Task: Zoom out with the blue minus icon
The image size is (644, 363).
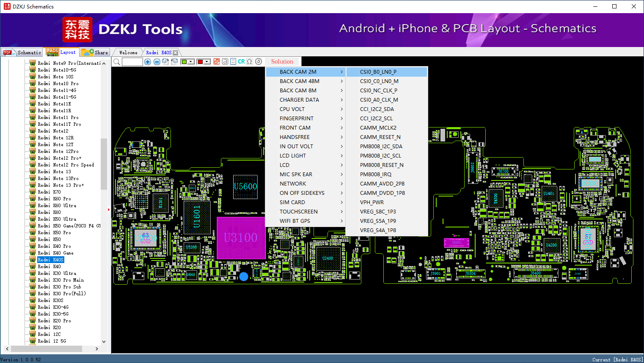Action: pos(157,62)
